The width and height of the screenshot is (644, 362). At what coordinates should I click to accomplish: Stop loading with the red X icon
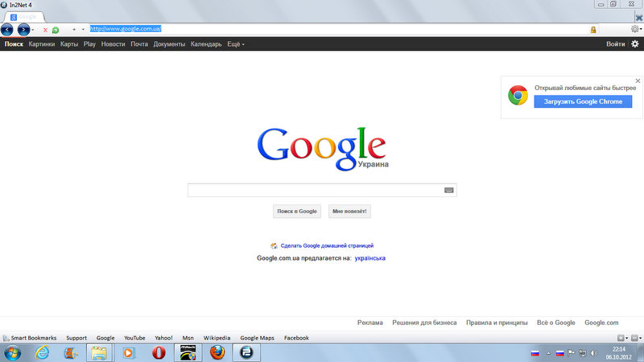(45, 30)
